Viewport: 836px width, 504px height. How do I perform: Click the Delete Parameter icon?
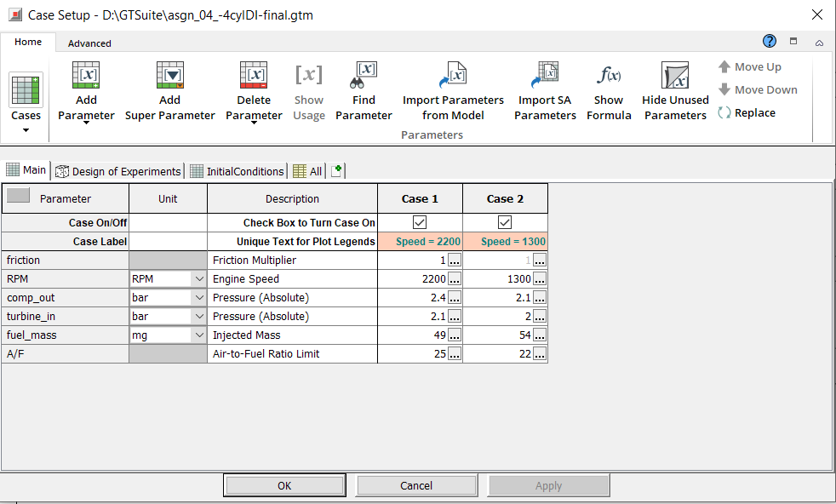click(x=254, y=75)
